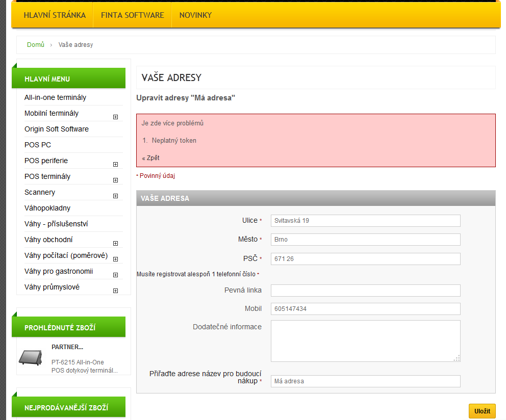Expand POS periferie submenu plus icon
The height and width of the screenshot is (420, 506).
tap(115, 164)
